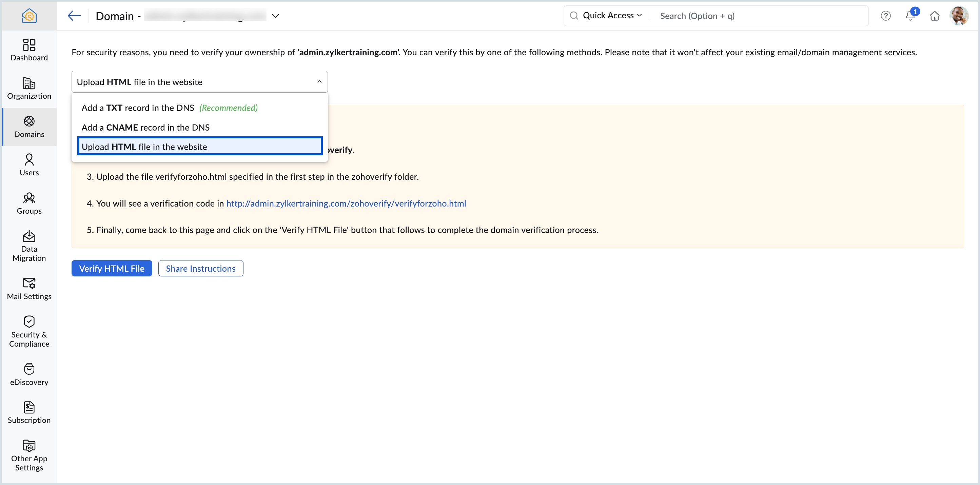Select the Data Migration icon
The image size is (980, 485).
pyautogui.click(x=29, y=245)
